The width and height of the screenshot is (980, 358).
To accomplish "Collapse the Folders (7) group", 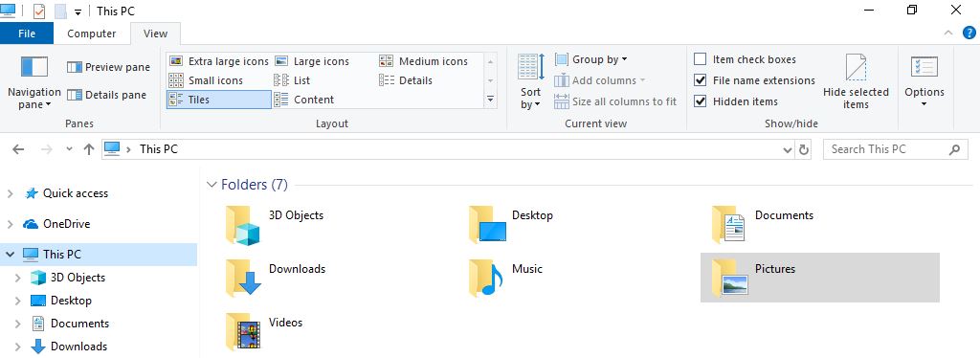I will click(x=211, y=185).
